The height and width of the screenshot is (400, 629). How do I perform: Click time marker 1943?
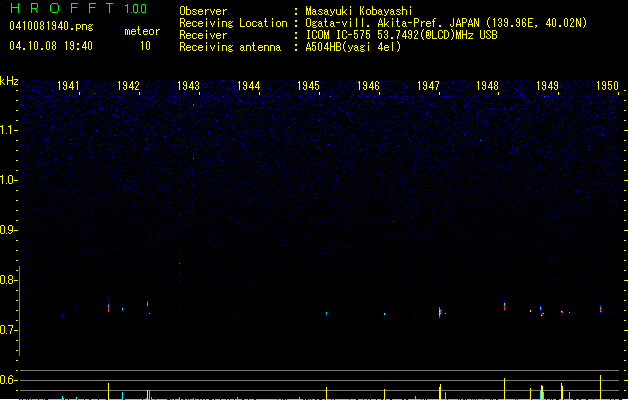(188, 86)
